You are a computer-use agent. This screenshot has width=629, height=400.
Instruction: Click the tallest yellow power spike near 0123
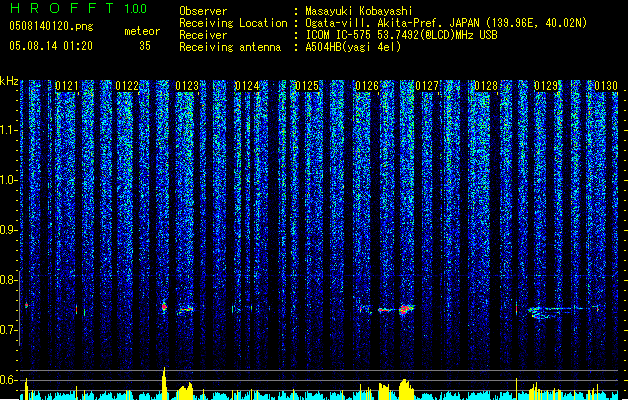164,383
